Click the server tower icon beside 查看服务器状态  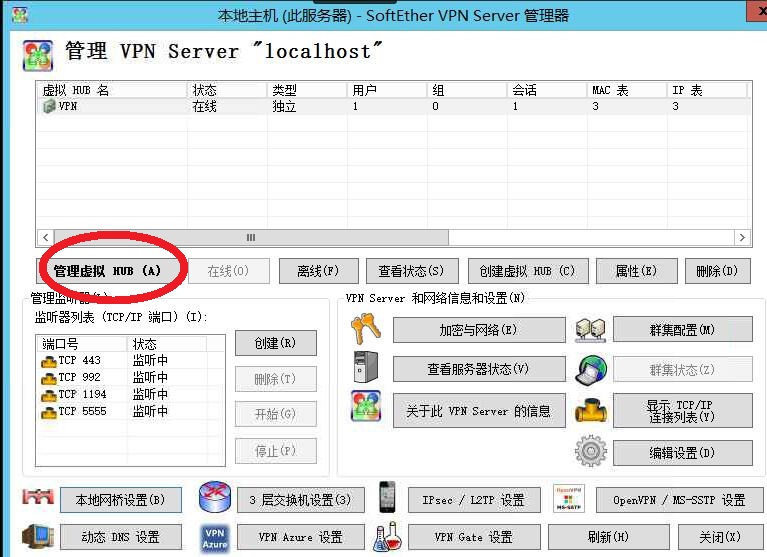[x=366, y=369]
